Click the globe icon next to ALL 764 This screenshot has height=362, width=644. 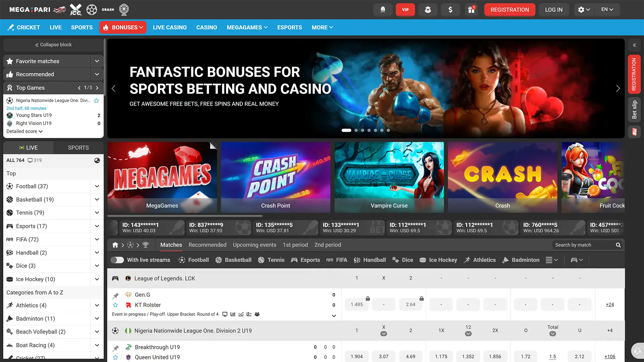97,161
